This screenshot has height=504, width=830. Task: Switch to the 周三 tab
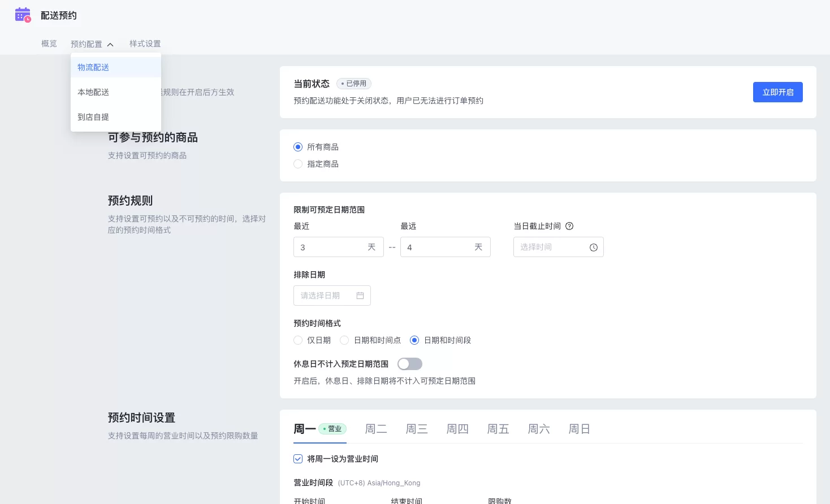[x=417, y=429]
